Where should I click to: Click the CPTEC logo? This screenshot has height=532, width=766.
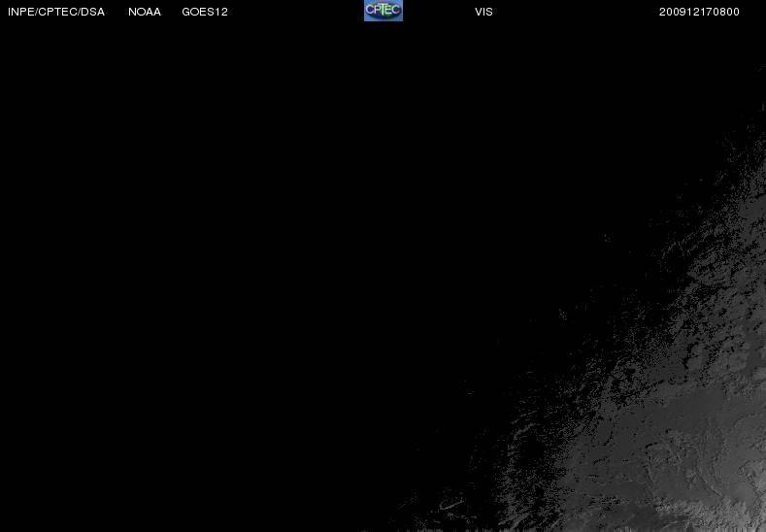pyautogui.click(x=383, y=11)
